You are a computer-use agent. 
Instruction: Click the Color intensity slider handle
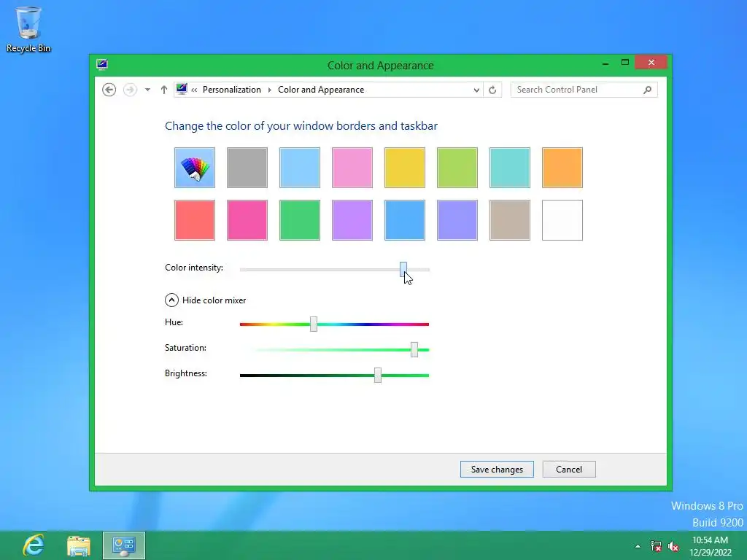click(403, 269)
